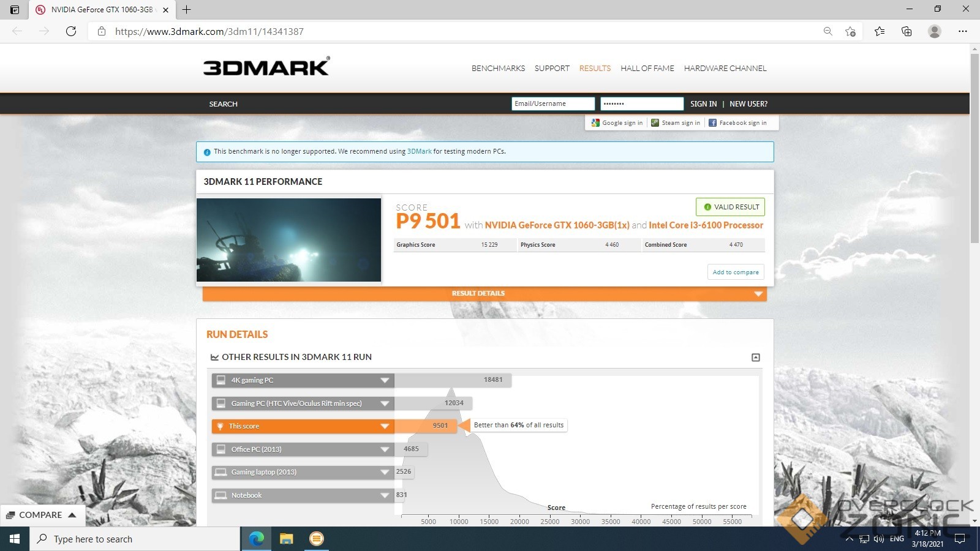This screenshot has height=551, width=980.
Task: Click the Steam sign in icon
Action: tap(655, 123)
